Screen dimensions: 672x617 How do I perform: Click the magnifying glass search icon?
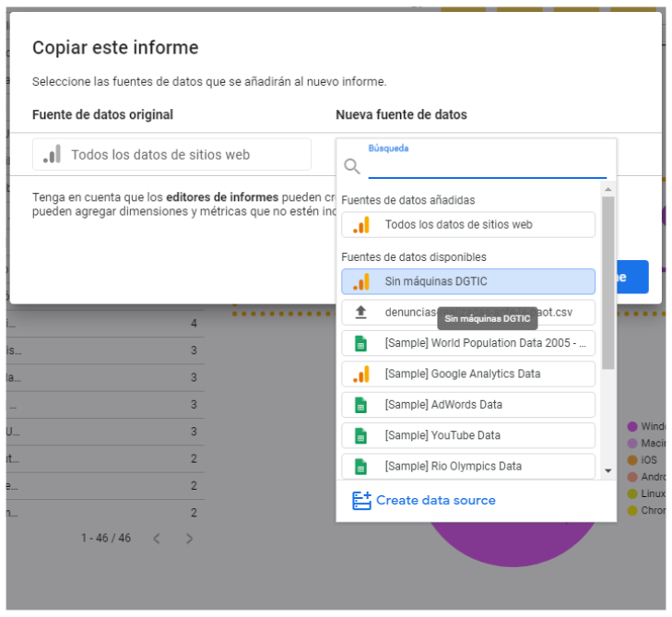(352, 166)
